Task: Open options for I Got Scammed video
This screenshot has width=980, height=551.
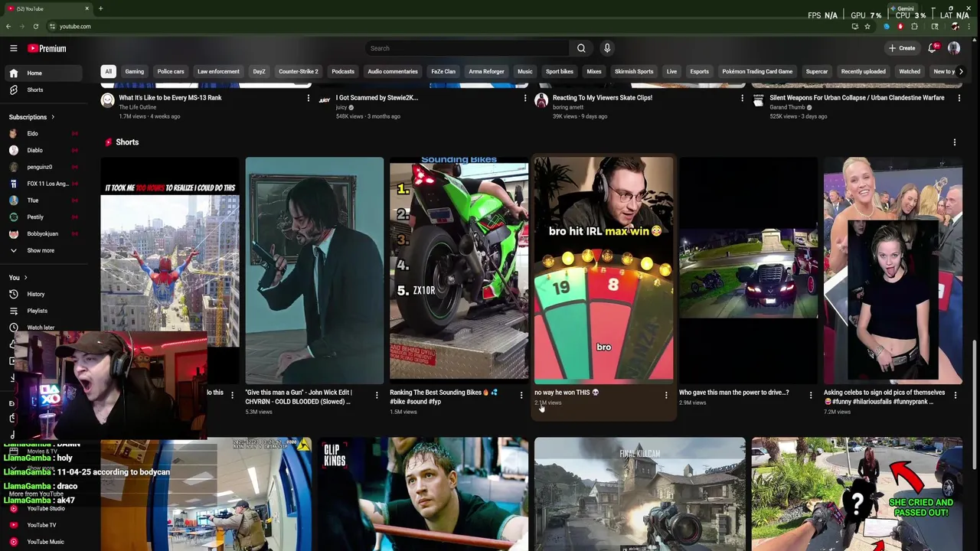Action: tap(525, 98)
